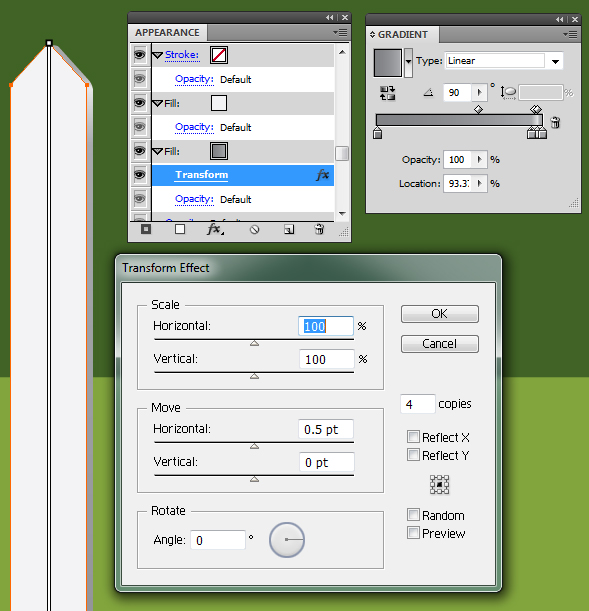Viewport: 589px width, 611px height.
Task: Click the Stroke none color swatch
Action: pos(219,55)
